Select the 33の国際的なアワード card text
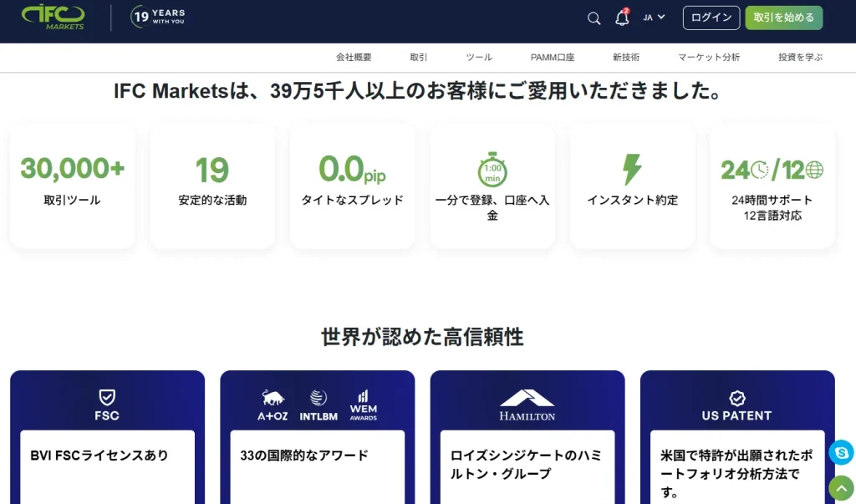The height and width of the screenshot is (504, 856). point(304,456)
